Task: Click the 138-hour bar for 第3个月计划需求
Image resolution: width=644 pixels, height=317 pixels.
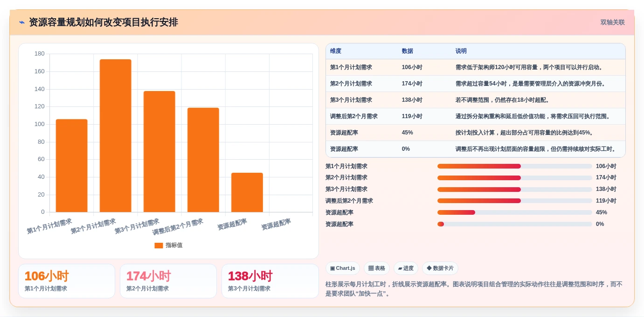Action: [x=159, y=152]
